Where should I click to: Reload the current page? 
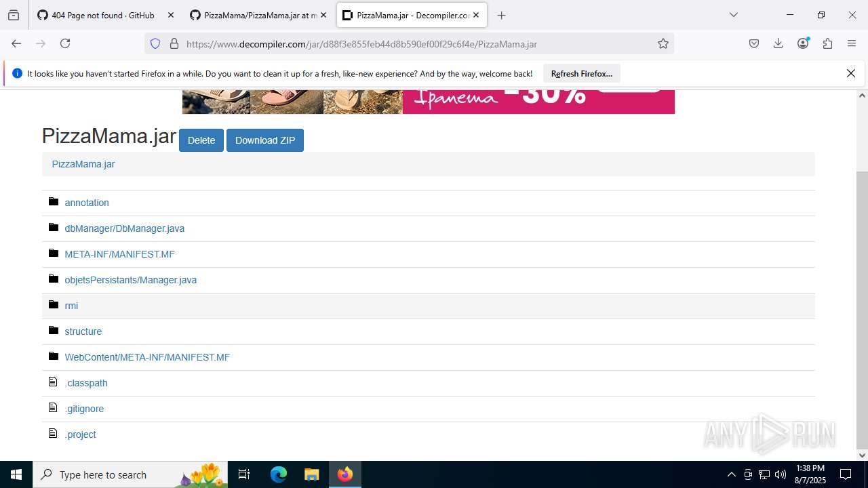(x=65, y=43)
